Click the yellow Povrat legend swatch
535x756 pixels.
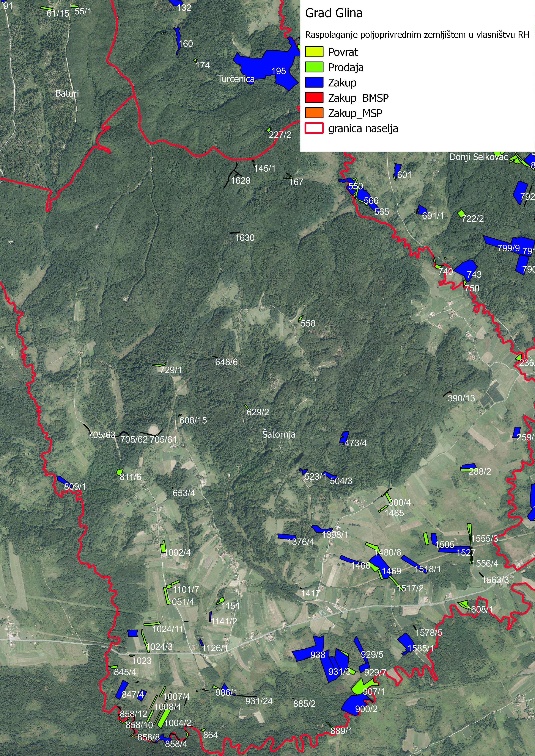(x=314, y=52)
